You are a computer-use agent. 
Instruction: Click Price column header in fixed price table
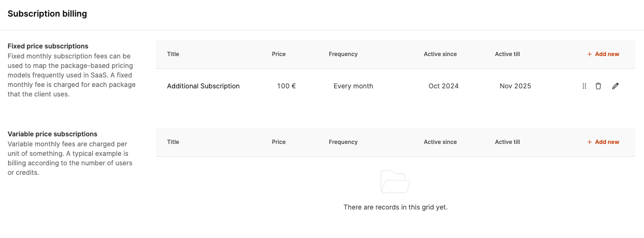pyautogui.click(x=279, y=54)
